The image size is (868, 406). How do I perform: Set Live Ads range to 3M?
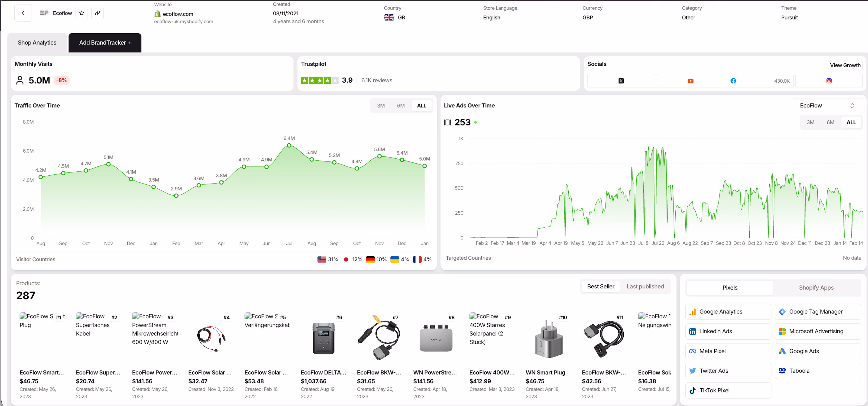pyautogui.click(x=811, y=122)
